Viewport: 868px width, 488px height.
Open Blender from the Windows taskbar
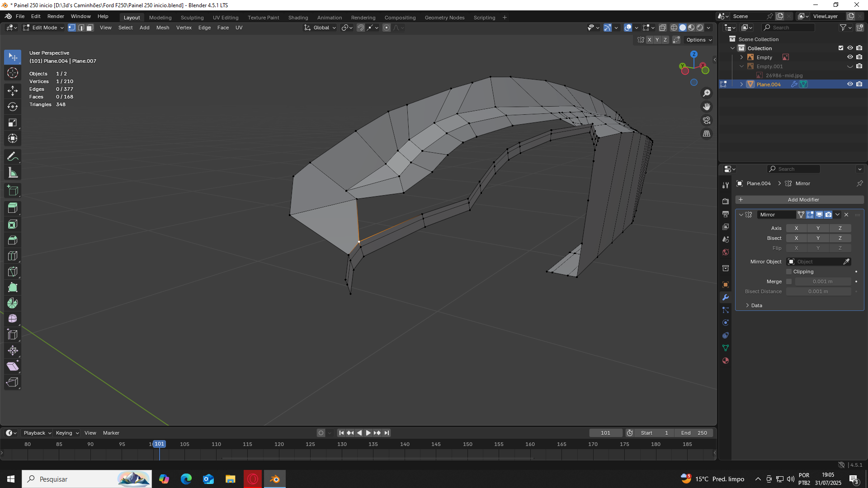[x=274, y=479]
